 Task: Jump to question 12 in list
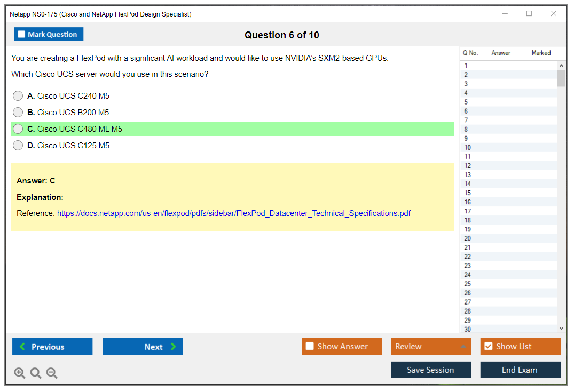click(468, 166)
